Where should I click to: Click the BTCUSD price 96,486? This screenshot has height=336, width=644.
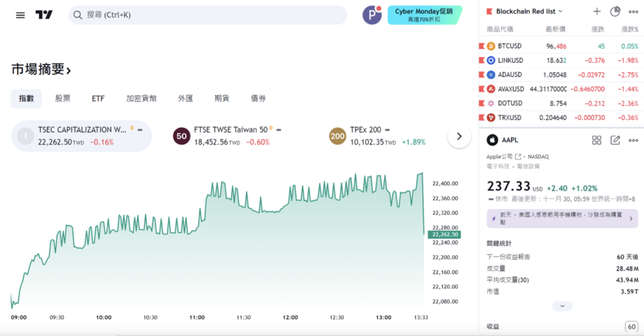click(x=556, y=46)
